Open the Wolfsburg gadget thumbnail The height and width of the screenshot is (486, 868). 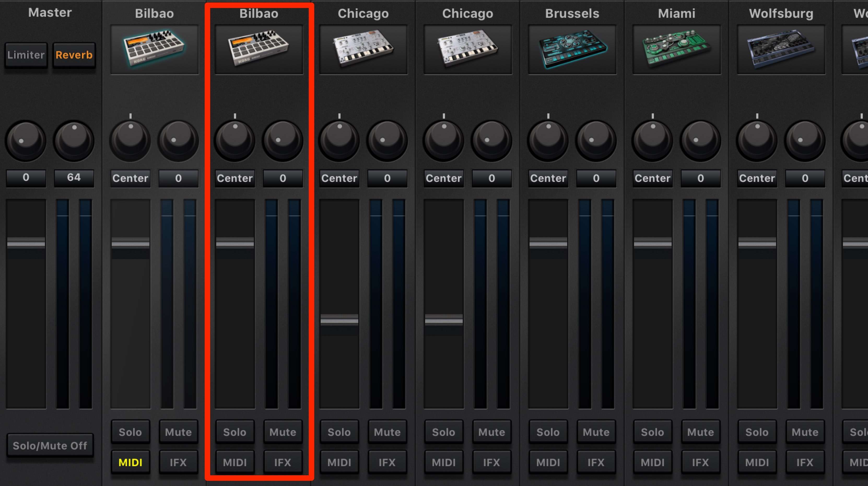pos(781,49)
